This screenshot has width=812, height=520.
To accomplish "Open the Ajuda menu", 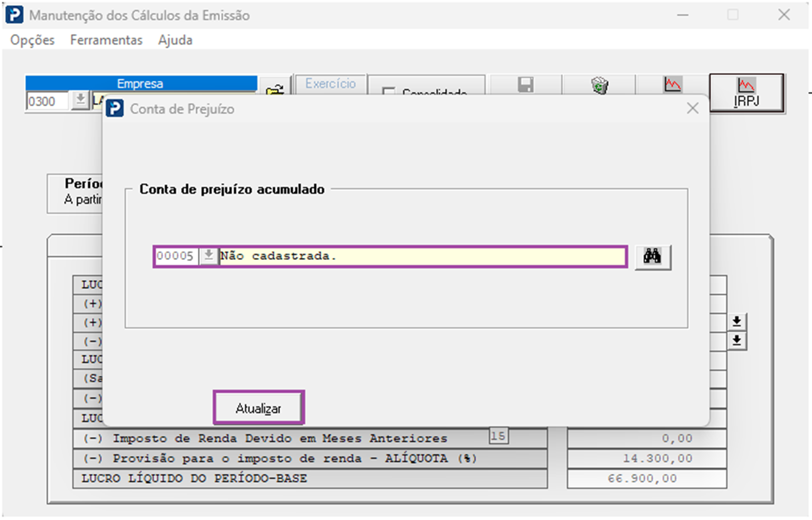I will pyautogui.click(x=175, y=40).
